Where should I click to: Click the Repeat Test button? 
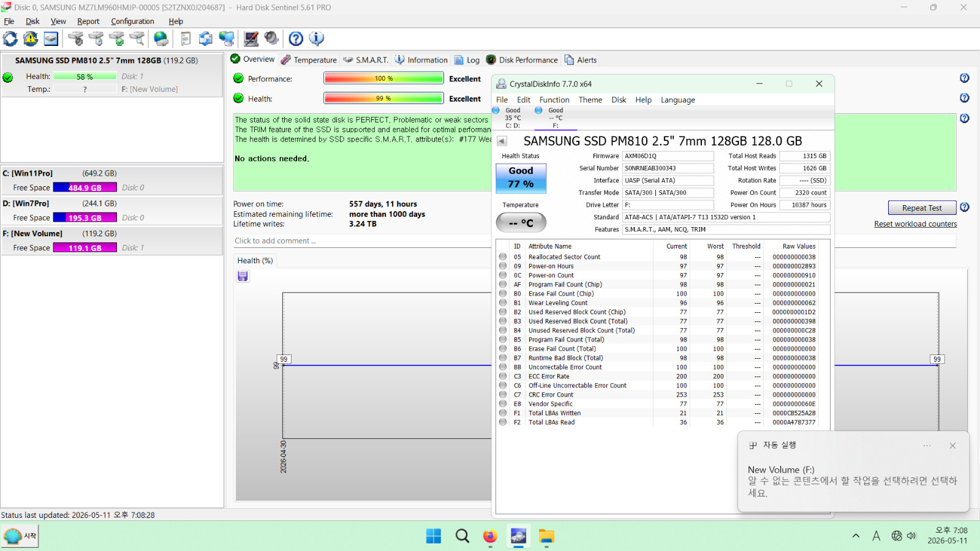[x=922, y=208]
